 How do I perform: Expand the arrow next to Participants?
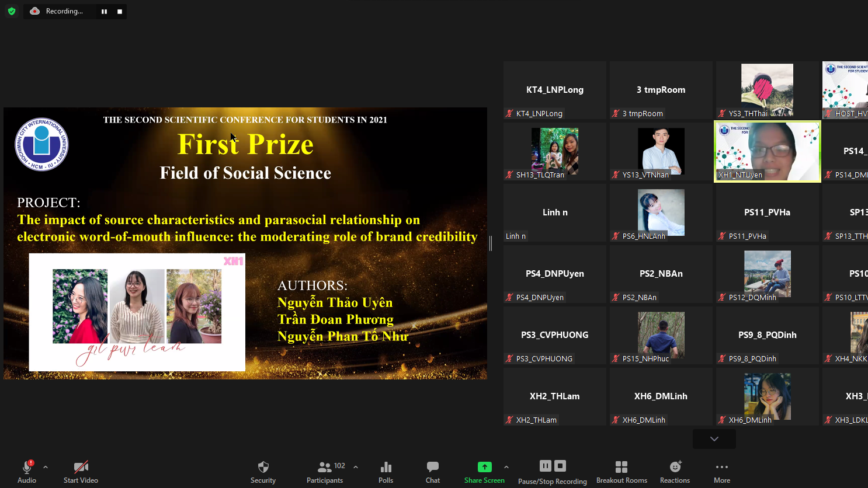356,467
